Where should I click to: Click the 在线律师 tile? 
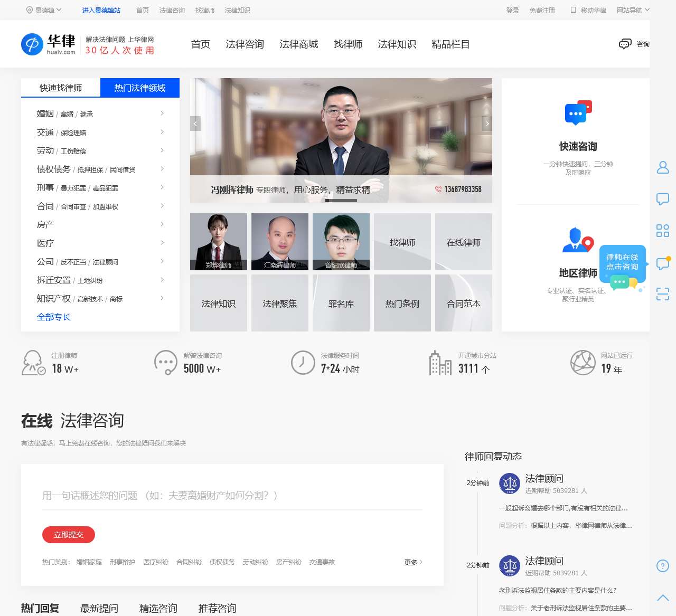click(464, 242)
